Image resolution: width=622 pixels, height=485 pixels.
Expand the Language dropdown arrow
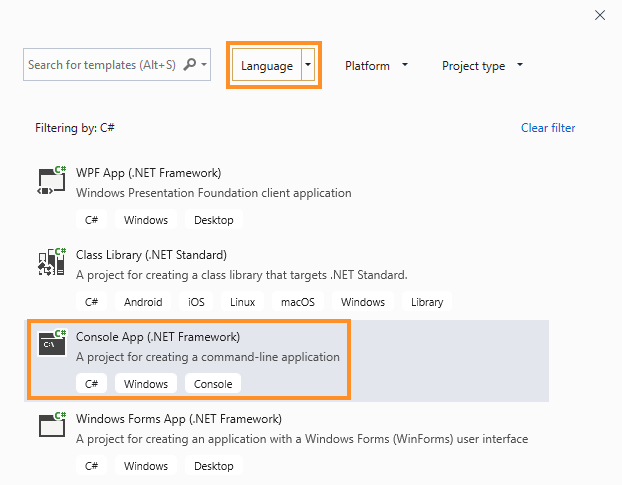(x=308, y=65)
